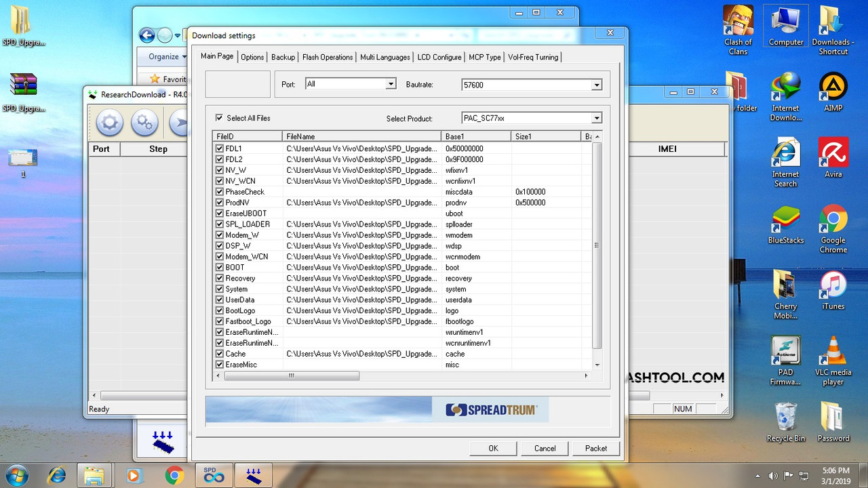Open Internet Search desktop icon
Screen dimensions: 868x488
tap(785, 163)
